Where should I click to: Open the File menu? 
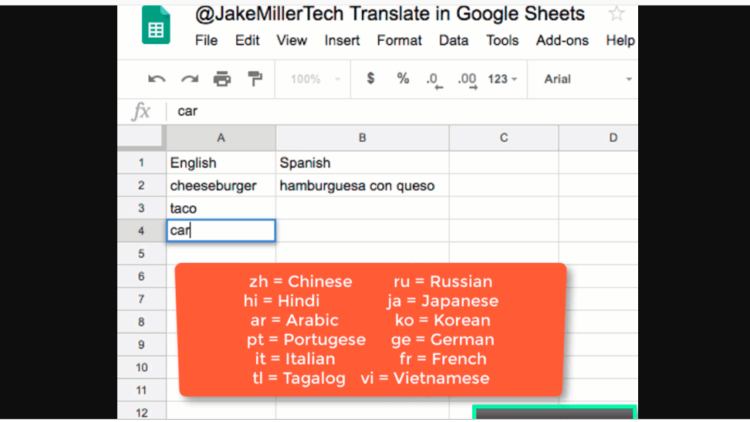[x=206, y=41]
